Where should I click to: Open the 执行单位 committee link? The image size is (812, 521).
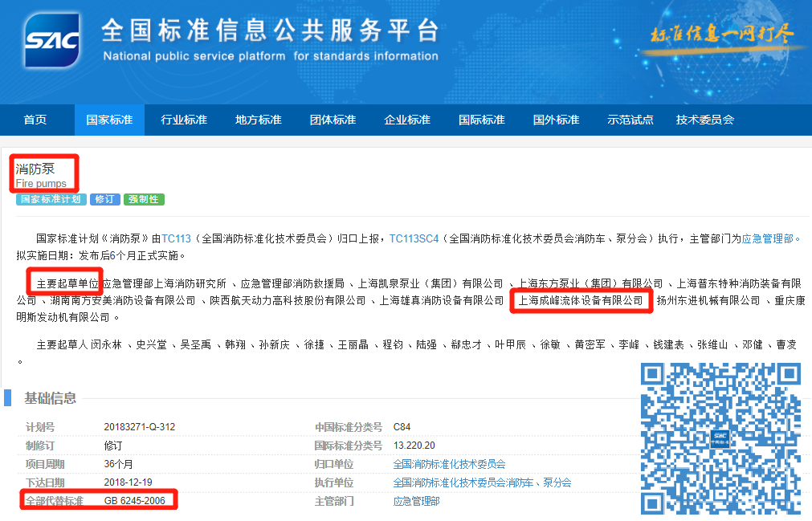point(483,482)
